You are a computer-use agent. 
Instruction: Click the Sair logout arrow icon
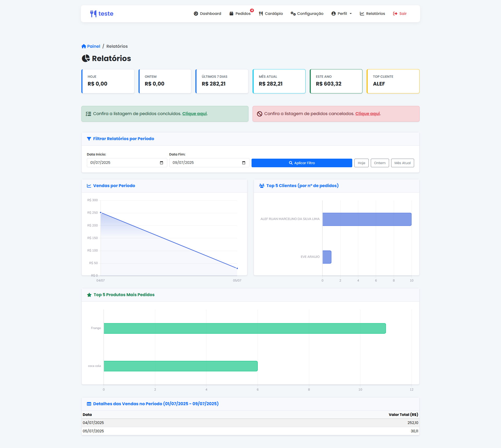395,14
